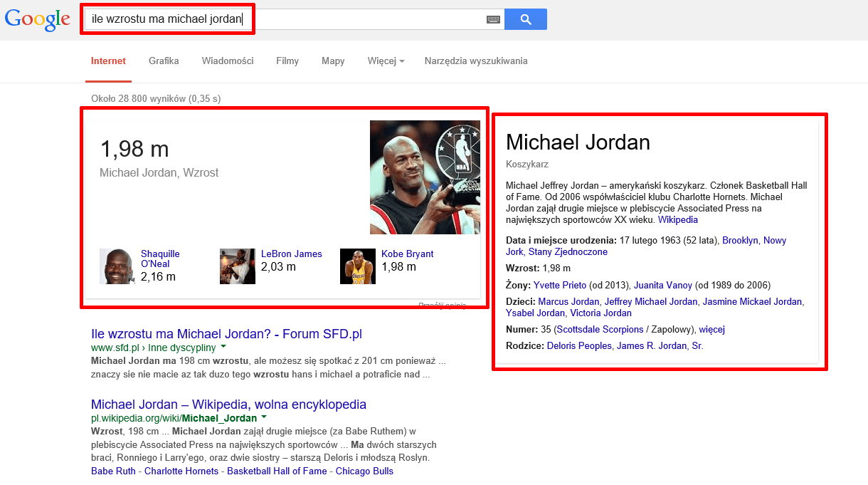Click the Koszykarz subtitle text

click(x=527, y=165)
